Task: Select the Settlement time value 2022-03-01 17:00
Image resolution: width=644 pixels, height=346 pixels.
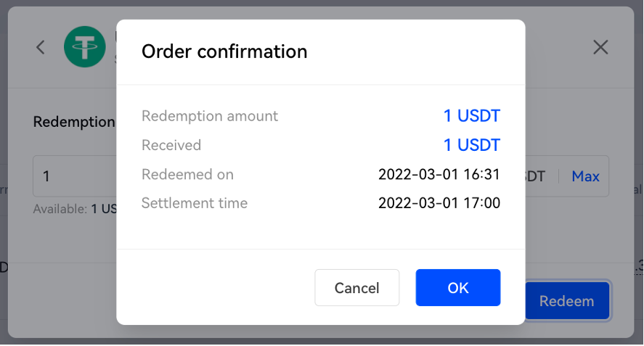Action: [x=439, y=203]
